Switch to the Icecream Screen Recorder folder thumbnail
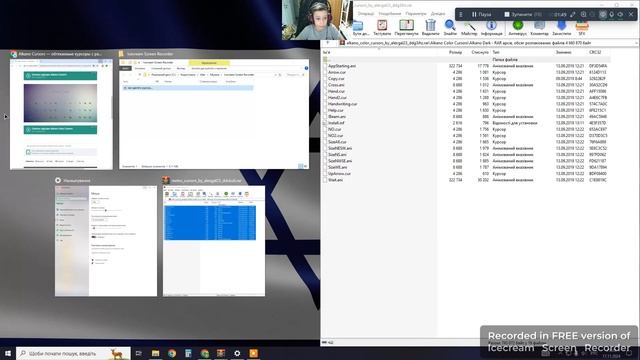640x360 pixels. point(214,114)
